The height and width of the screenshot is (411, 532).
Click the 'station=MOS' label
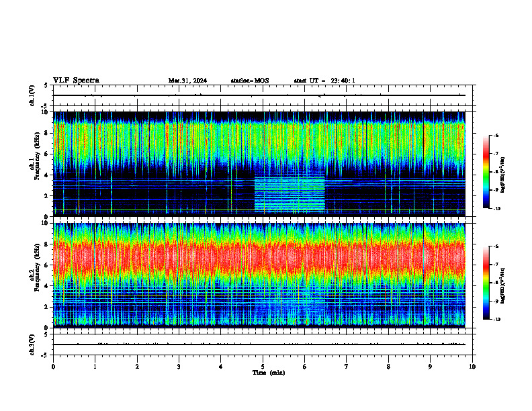250,81
